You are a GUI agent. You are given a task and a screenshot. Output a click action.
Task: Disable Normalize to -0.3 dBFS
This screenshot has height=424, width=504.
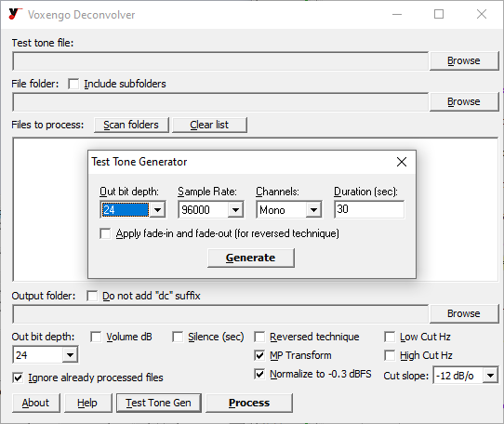259,374
